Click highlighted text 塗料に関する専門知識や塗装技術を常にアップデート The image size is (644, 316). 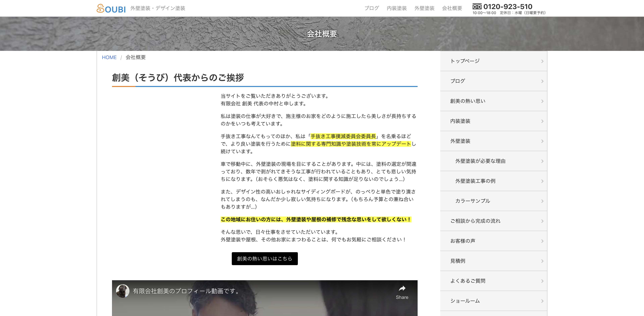[351, 144]
